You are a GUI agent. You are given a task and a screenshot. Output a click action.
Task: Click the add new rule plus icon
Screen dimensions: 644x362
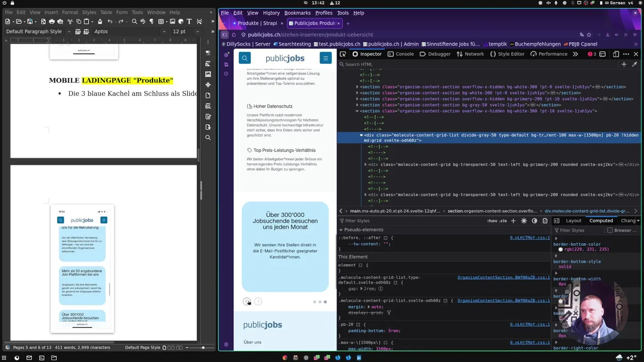click(x=513, y=221)
